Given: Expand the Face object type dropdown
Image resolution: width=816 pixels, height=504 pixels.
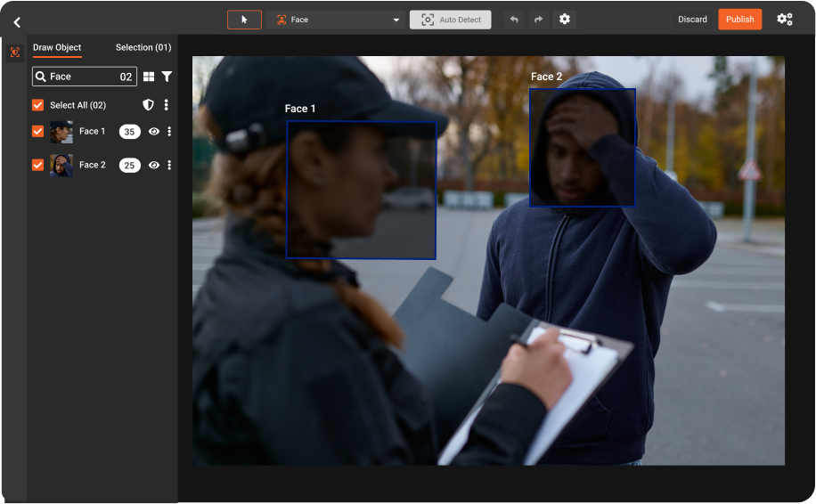Looking at the screenshot, I should (x=396, y=20).
